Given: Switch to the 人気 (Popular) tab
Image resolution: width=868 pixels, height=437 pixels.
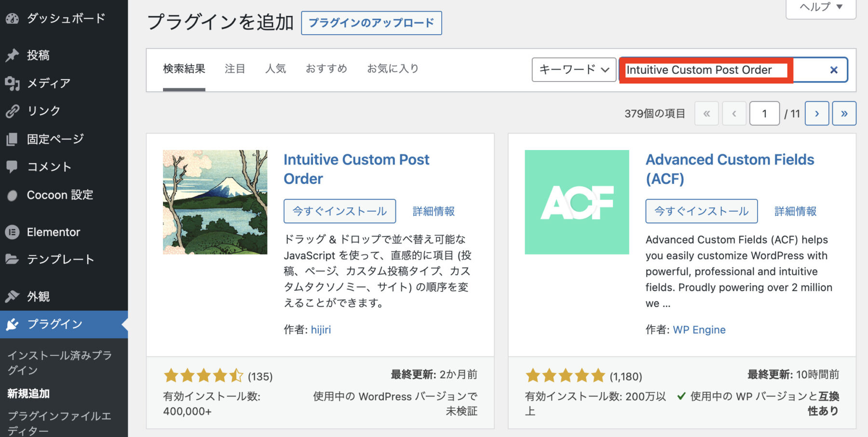Looking at the screenshot, I should point(276,68).
